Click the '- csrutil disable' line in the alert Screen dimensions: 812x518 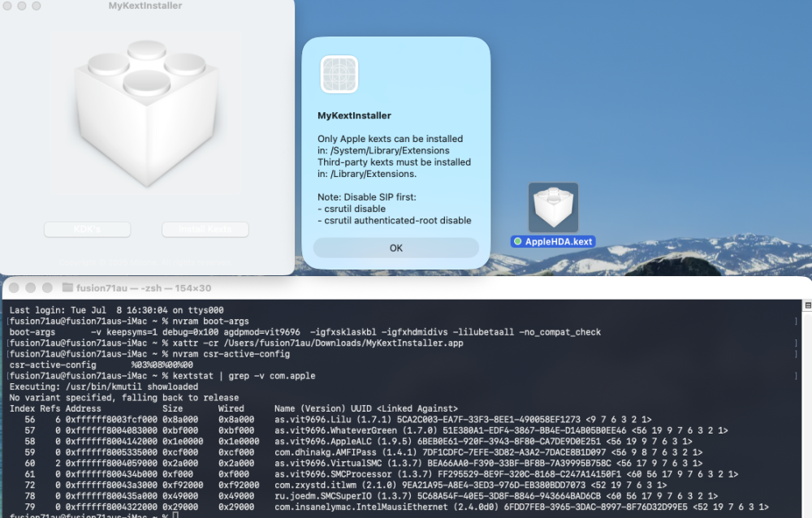point(352,209)
